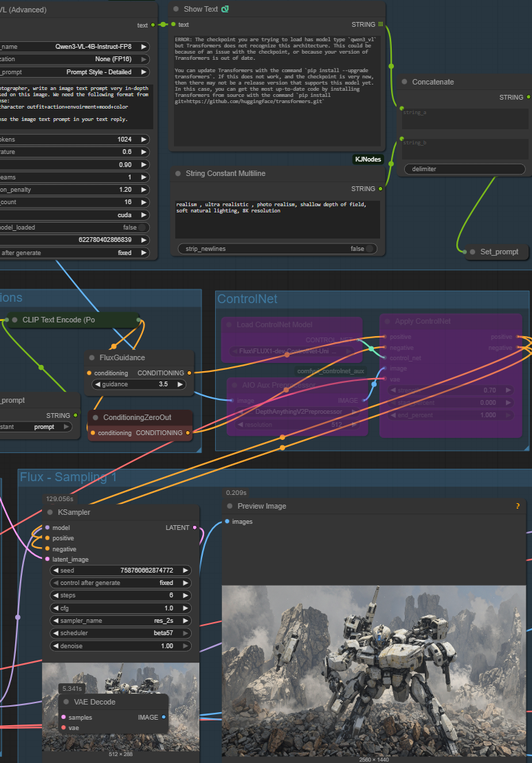Click the string_a text field in Concatenate
Screen dimensions: 532x763
click(465, 119)
